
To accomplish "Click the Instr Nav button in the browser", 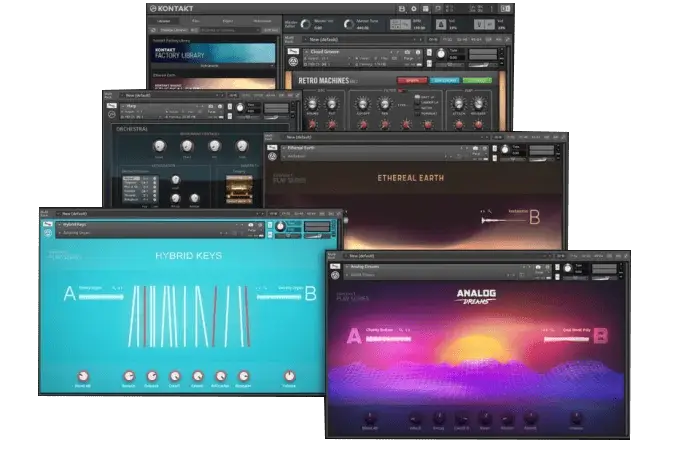I will click(271, 30).
